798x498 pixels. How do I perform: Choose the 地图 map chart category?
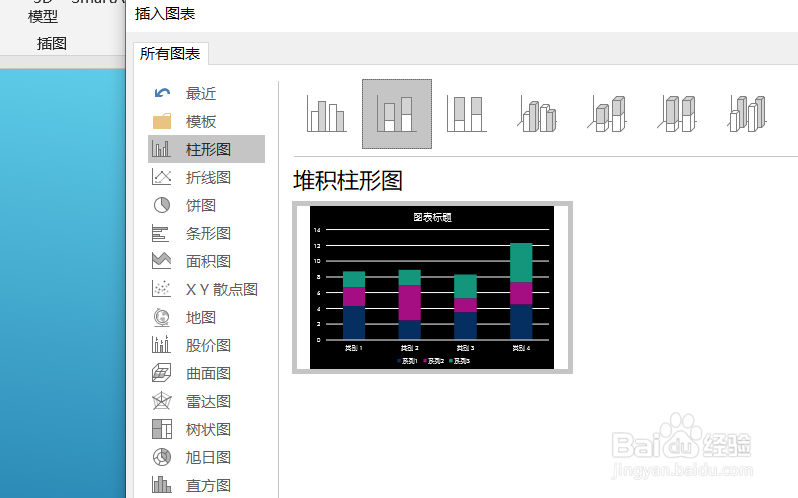[x=207, y=317]
